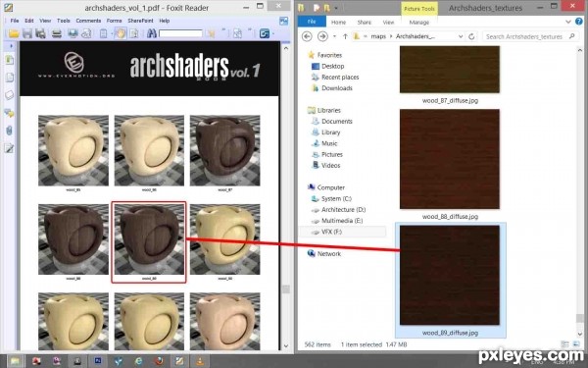This screenshot has height=368, width=588.
Task: Select System (C:) drive
Action: 336,198
